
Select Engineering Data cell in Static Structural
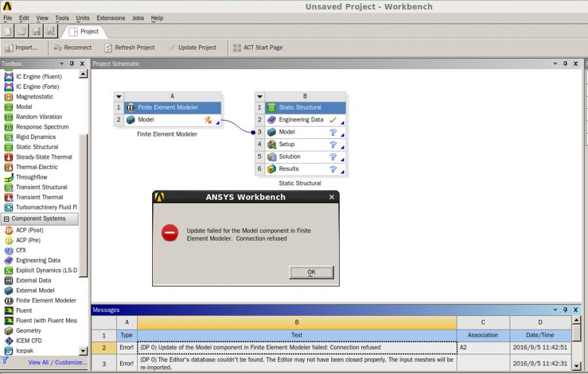click(305, 120)
